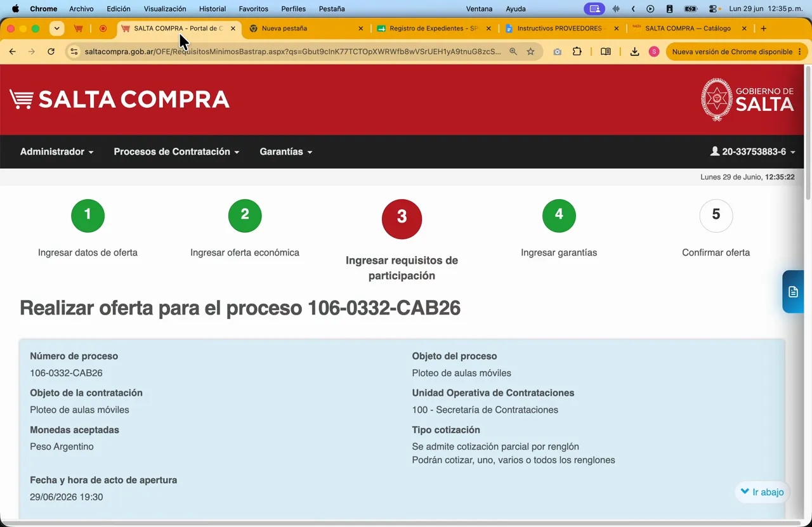
Task: Click process number value 106-0332-CAB26
Action: [66, 373]
